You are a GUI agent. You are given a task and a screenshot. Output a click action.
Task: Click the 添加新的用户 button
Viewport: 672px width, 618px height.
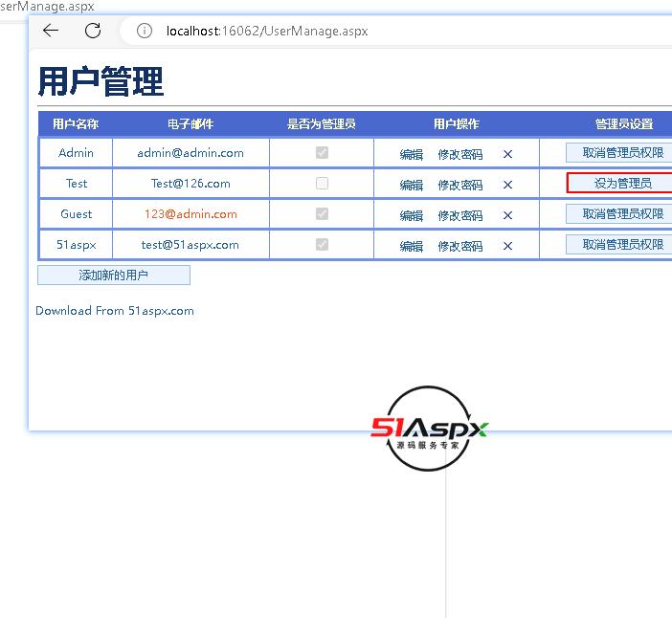coord(114,275)
